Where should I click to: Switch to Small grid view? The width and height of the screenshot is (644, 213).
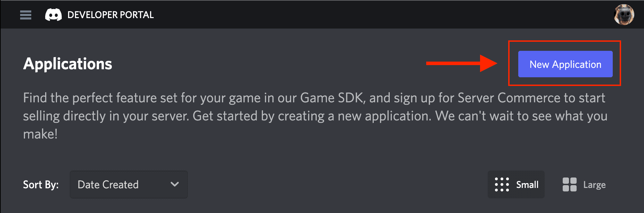tap(516, 184)
